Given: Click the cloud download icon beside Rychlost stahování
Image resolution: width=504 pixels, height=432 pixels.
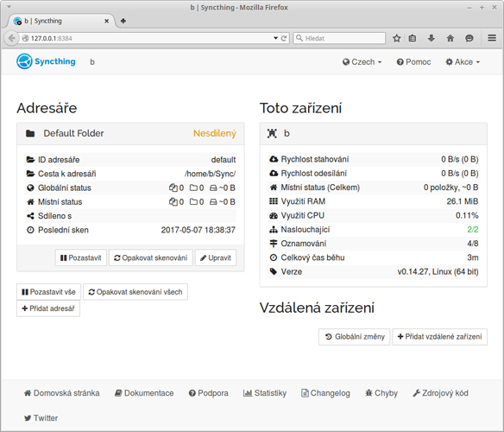Looking at the screenshot, I should [274, 159].
